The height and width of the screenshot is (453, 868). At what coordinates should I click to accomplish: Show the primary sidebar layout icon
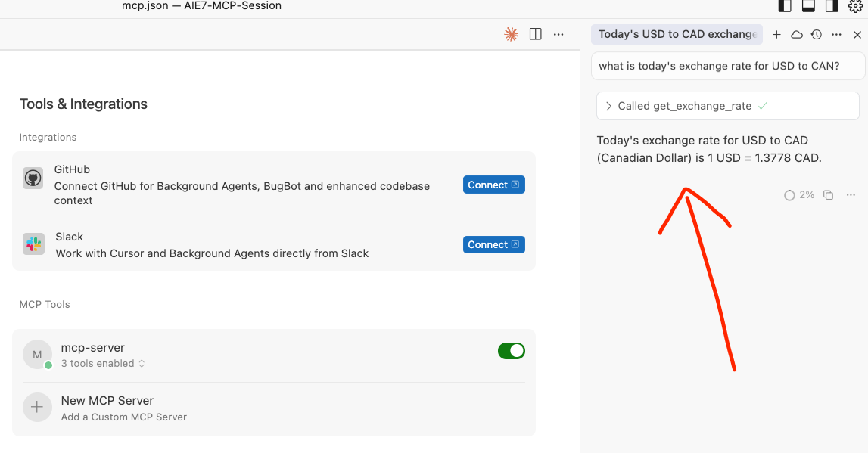[x=785, y=6]
